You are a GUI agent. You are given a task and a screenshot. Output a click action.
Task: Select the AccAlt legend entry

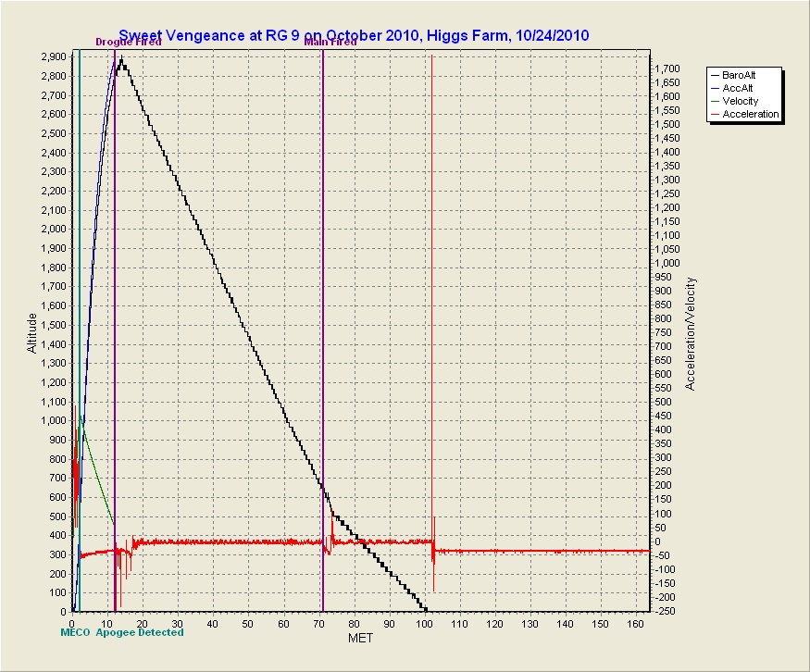click(740, 87)
